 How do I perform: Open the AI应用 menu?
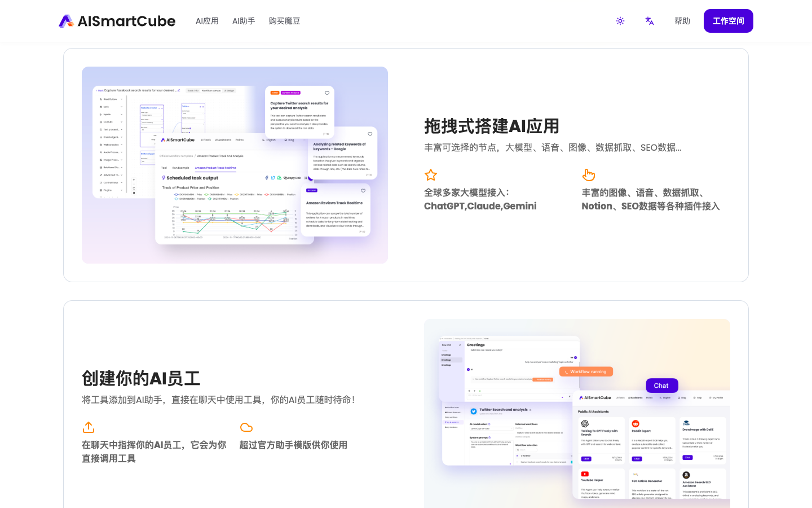pyautogui.click(x=207, y=21)
